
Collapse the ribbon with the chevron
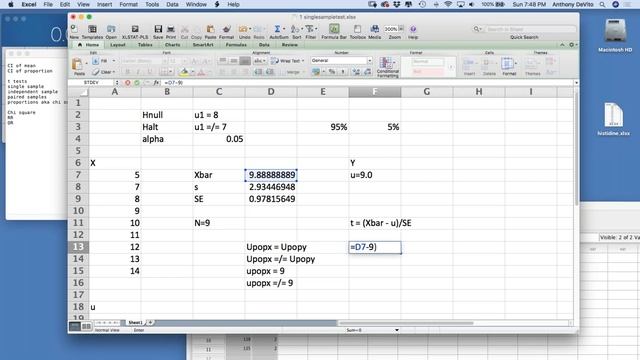coord(562,45)
